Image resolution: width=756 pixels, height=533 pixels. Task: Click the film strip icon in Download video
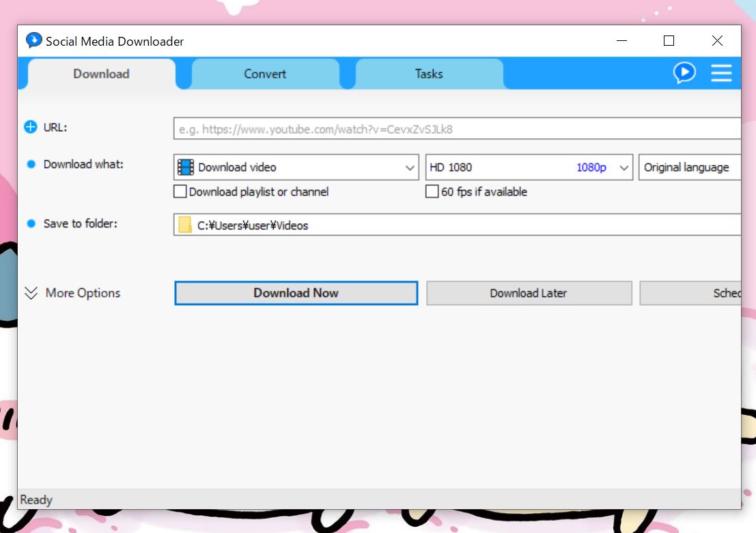point(186,167)
